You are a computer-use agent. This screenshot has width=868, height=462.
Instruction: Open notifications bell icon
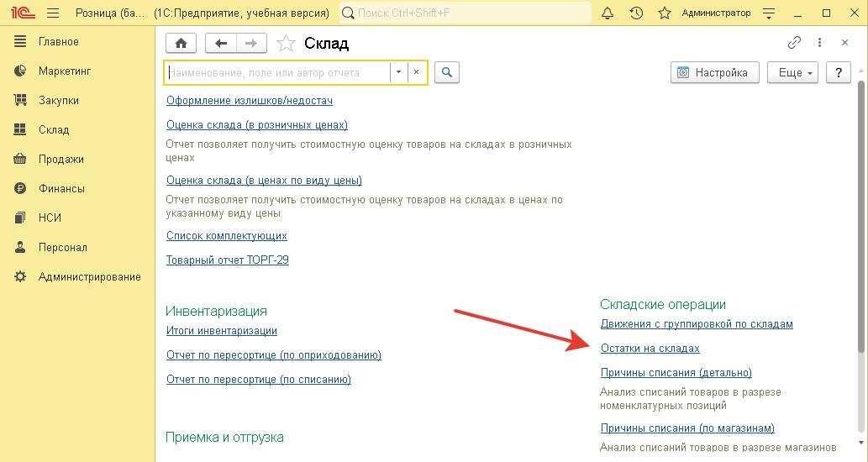pos(608,13)
